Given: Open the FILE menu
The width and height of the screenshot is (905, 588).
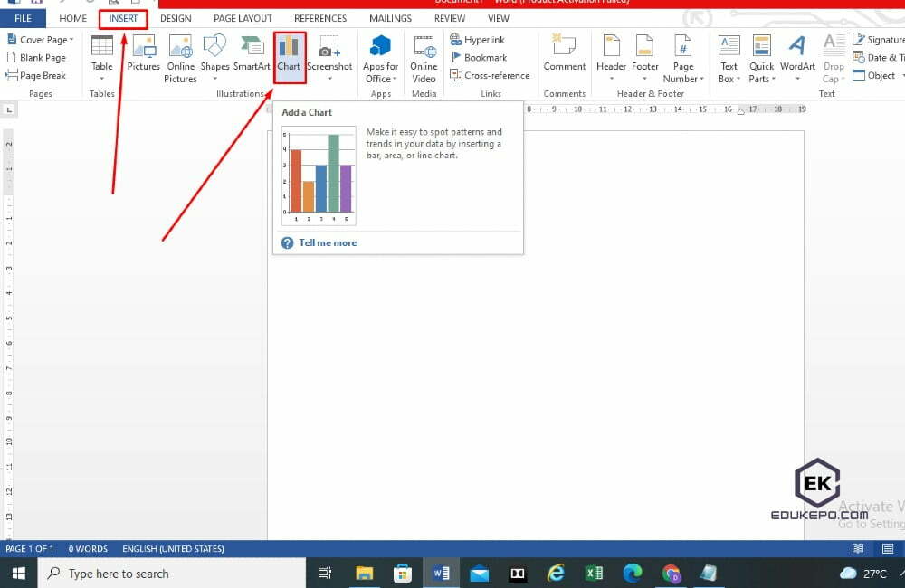Looking at the screenshot, I should [23, 18].
